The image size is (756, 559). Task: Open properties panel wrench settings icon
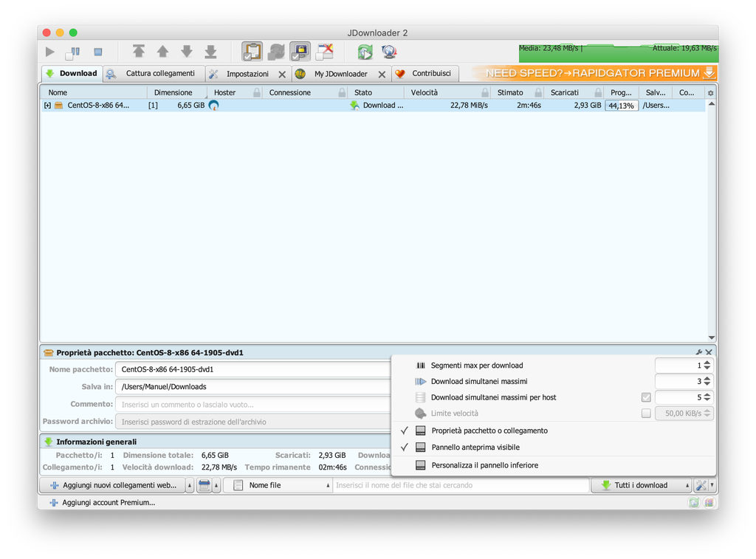[x=699, y=352]
